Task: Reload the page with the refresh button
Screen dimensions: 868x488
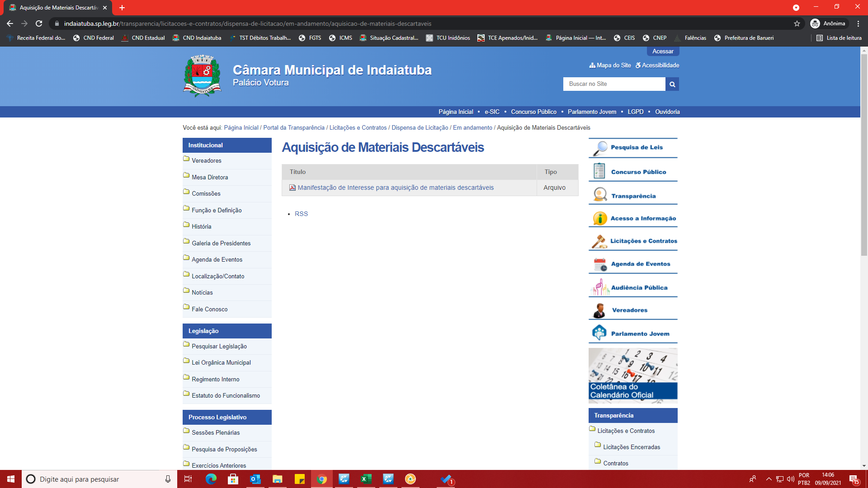Action: (39, 23)
